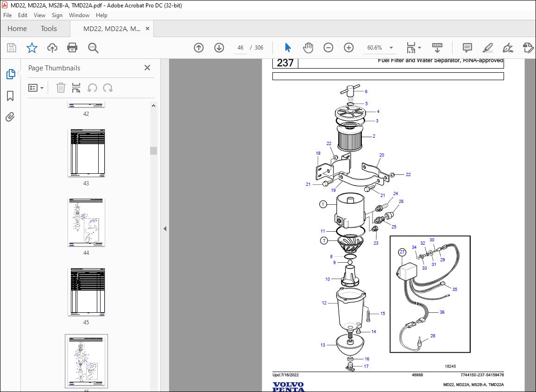The image size is (536, 392).
Task: Zoom out with minus button
Action: pyautogui.click(x=328, y=48)
